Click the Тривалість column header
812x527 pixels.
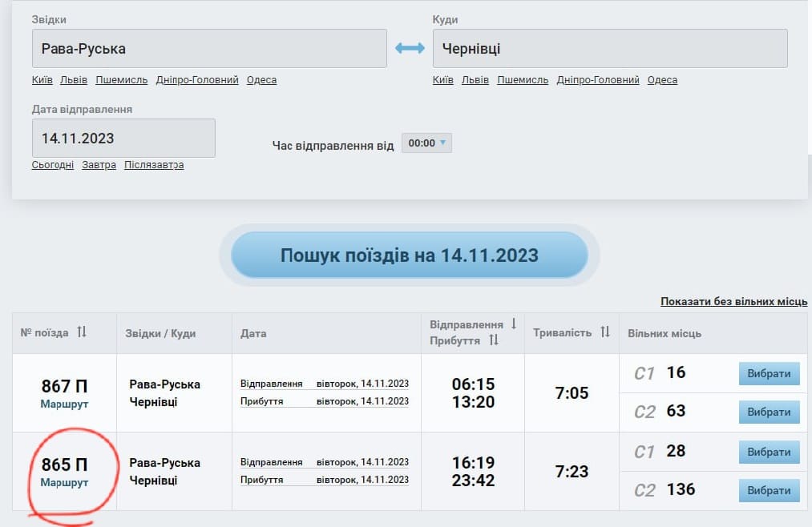click(x=563, y=332)
